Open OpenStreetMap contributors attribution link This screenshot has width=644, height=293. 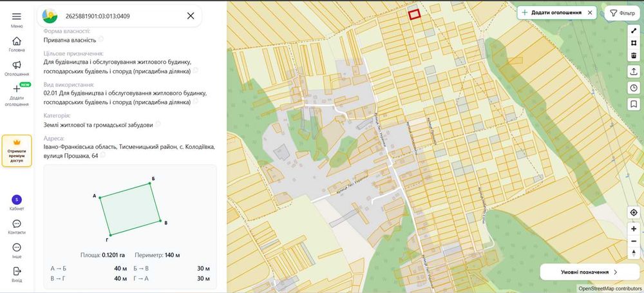[x=611, y=288]
